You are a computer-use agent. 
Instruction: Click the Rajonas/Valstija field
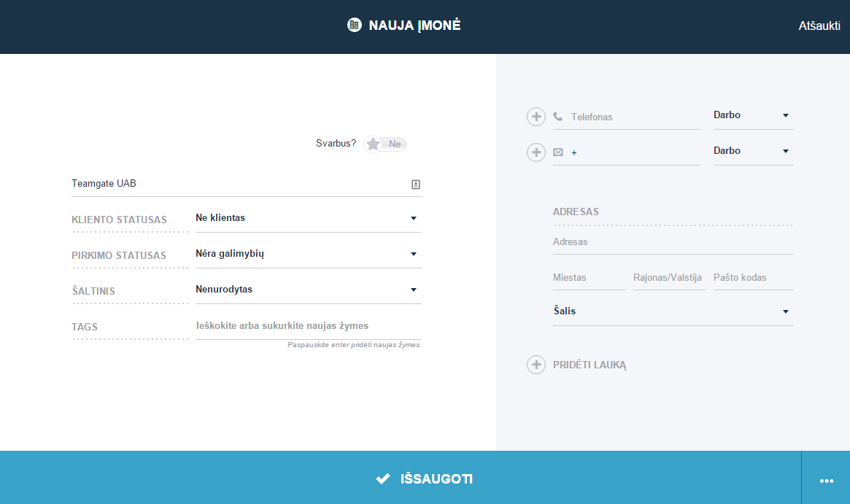[x=670, y=278]
